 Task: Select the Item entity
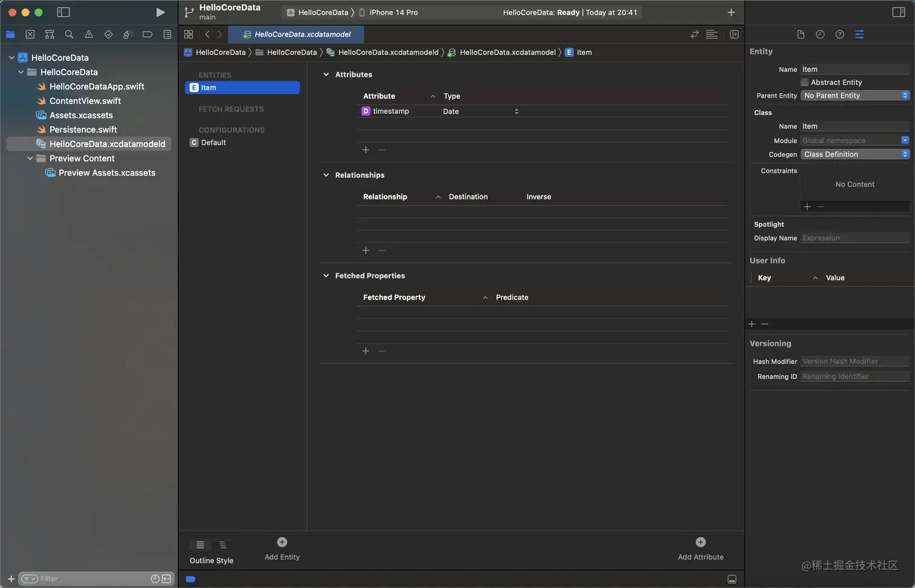tap(242, 88)
